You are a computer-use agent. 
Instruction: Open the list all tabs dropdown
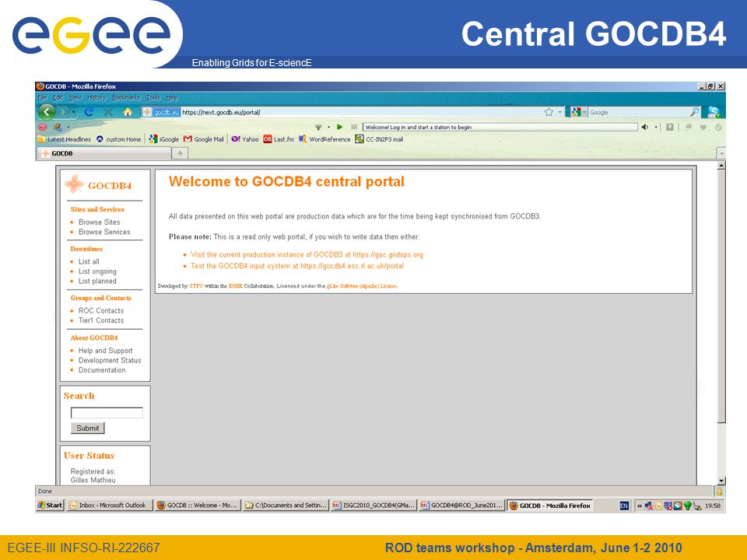pos(721,153)
